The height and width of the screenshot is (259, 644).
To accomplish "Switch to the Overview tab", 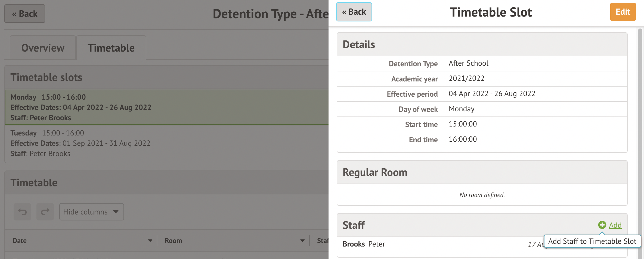I will coord(43,48).
